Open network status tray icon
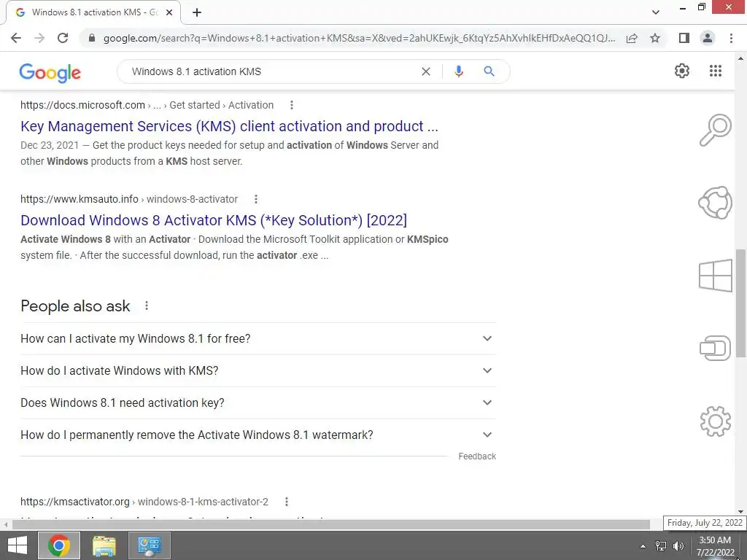Screen dimensions: 747x560 [x=661, y=546]
